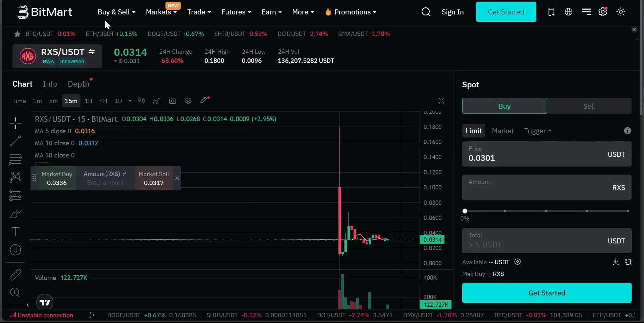Viewport: 644px width, 323px height.
Task: Select the pattern drawing tool
Action: [x=15, y=177]
